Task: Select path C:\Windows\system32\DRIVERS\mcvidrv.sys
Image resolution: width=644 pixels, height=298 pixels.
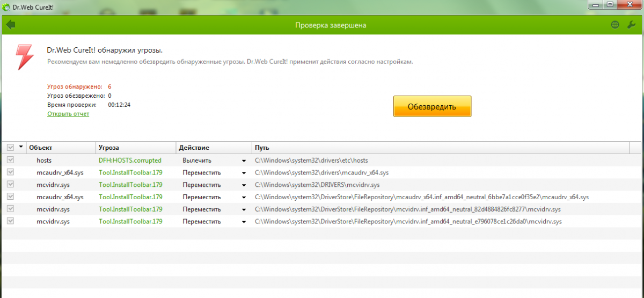Action: 317,185
